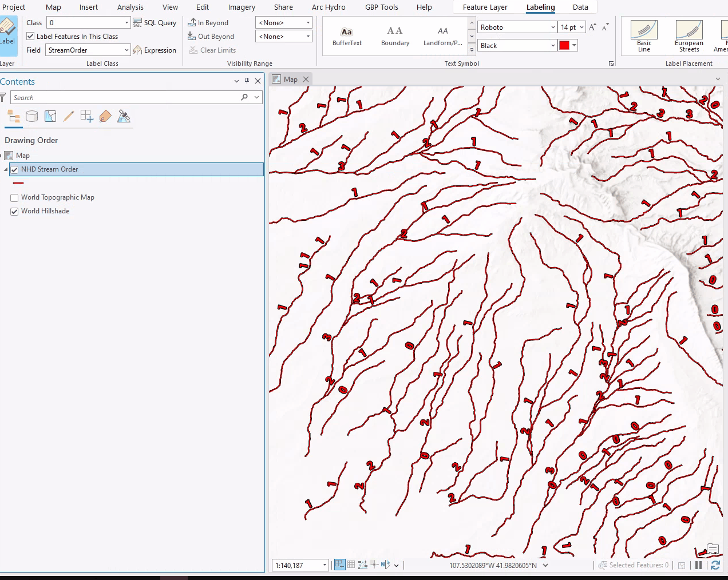Click the Expression button for labels
This screenshot has width=728, height=580.
point(155,50)
